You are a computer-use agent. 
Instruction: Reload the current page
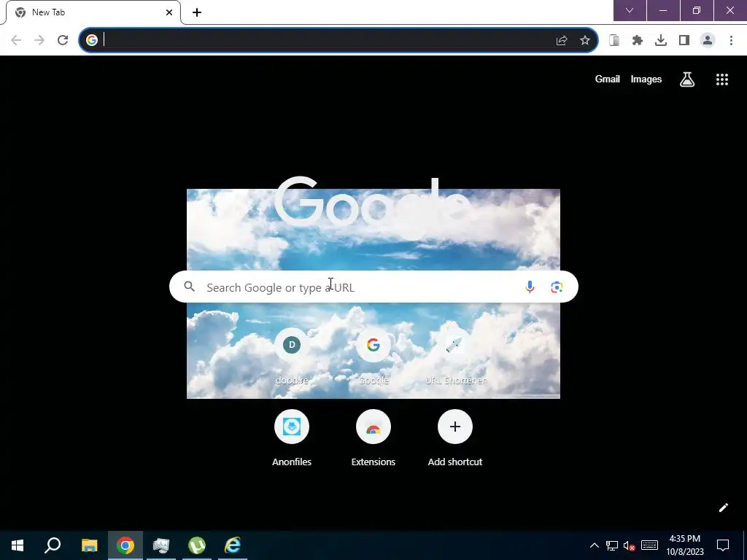pos(63,40)
